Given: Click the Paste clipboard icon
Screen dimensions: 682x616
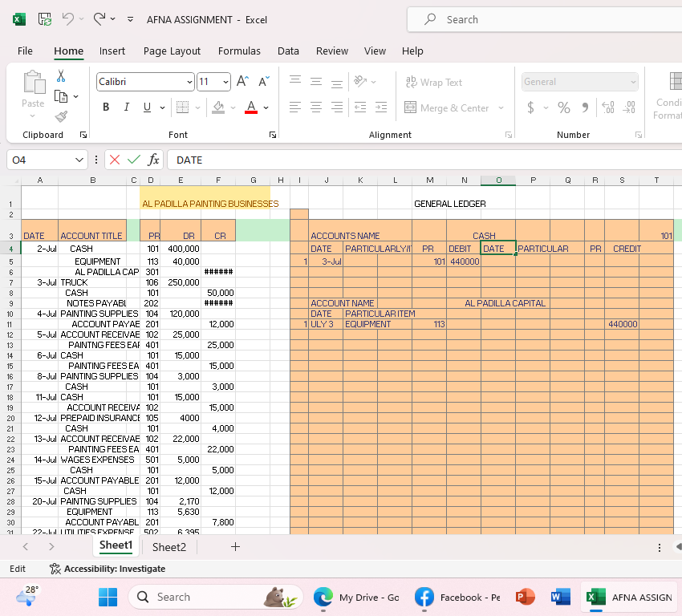Looking at the screenshot, I should [x=34, y=82].
